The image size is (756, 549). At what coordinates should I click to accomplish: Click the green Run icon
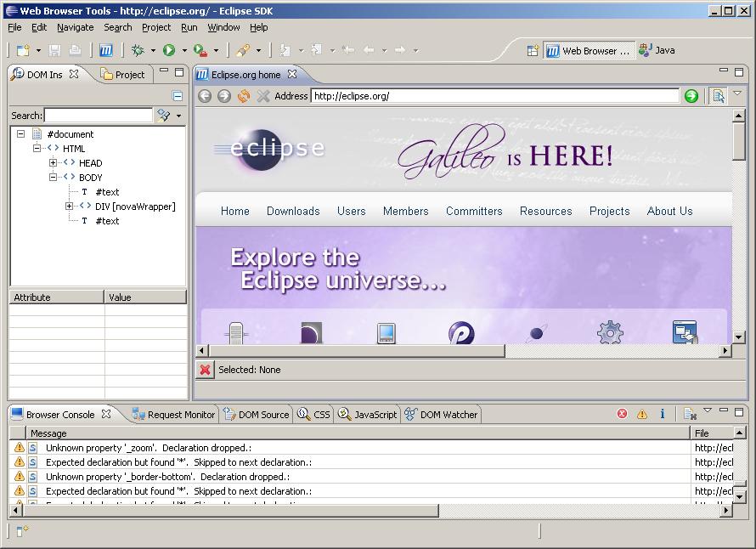(x=169, y=50)
